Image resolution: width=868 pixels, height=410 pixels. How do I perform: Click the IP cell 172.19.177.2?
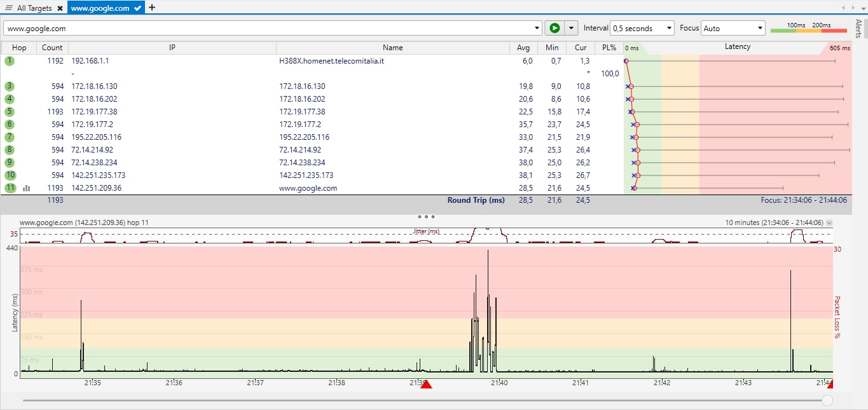point(92,125)
